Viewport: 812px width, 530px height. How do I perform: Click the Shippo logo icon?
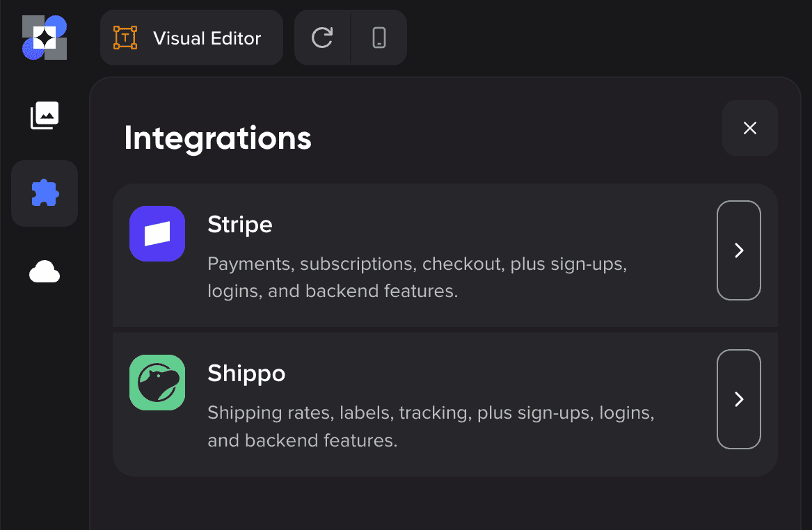157,383
